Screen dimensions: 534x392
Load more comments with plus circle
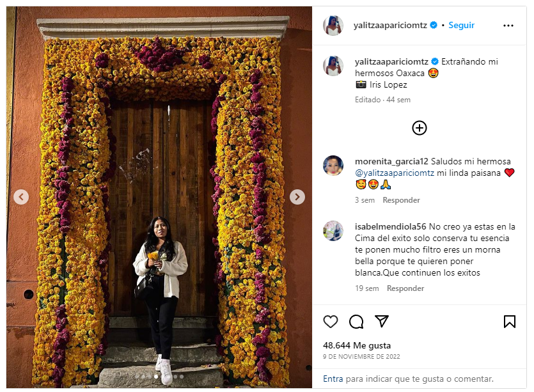click(420, 128)
